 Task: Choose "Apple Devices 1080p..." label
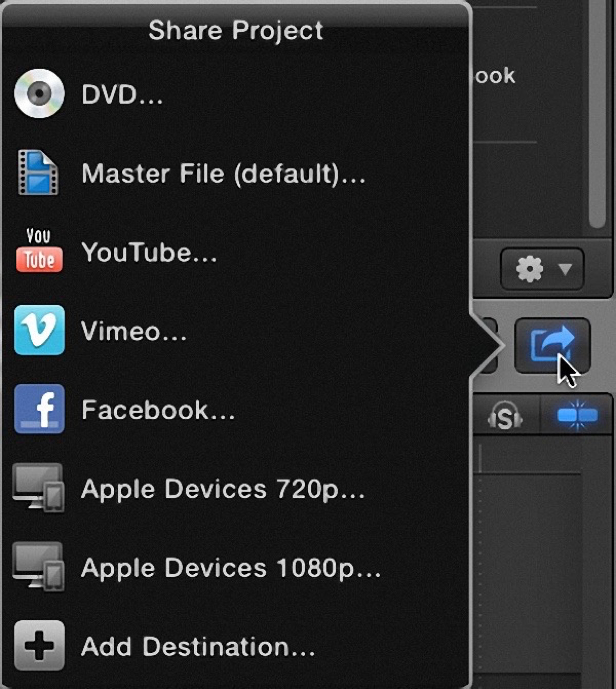click(231, 568)
